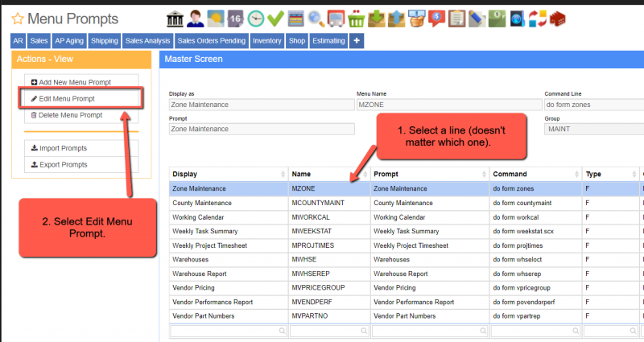Click the bank building icon in toolbar
Screen dimensions: 644x342
pyautogui.click(x=174, y=18)
